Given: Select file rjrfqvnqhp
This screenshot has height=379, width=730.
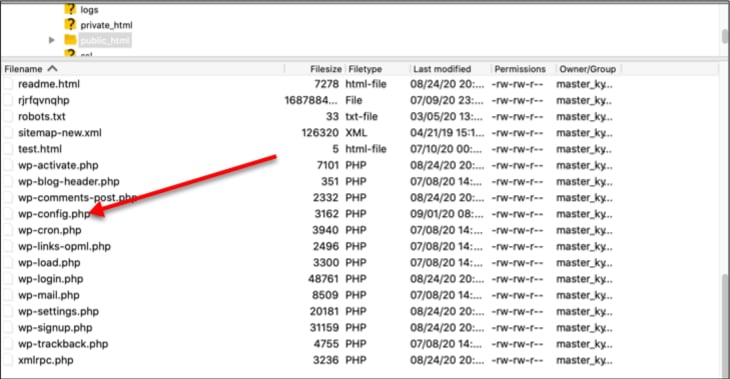Looking at the screenshot, I should point(44,101).
